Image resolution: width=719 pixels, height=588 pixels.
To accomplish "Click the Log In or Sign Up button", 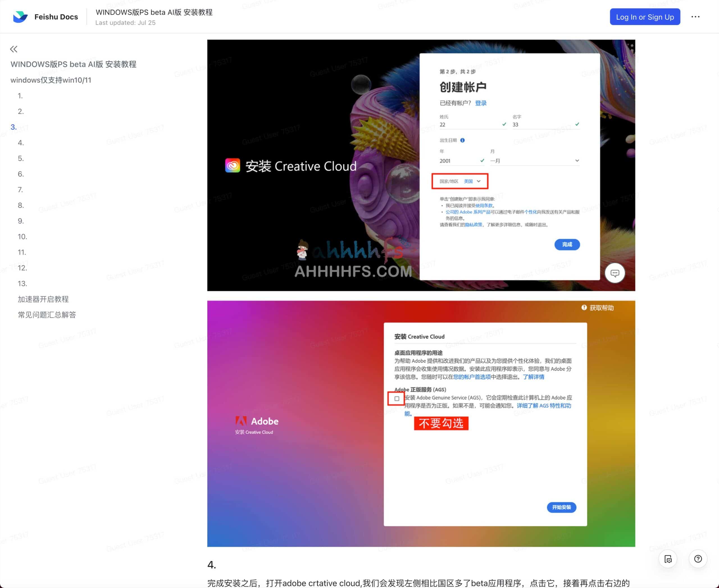I will click(645, 17).
